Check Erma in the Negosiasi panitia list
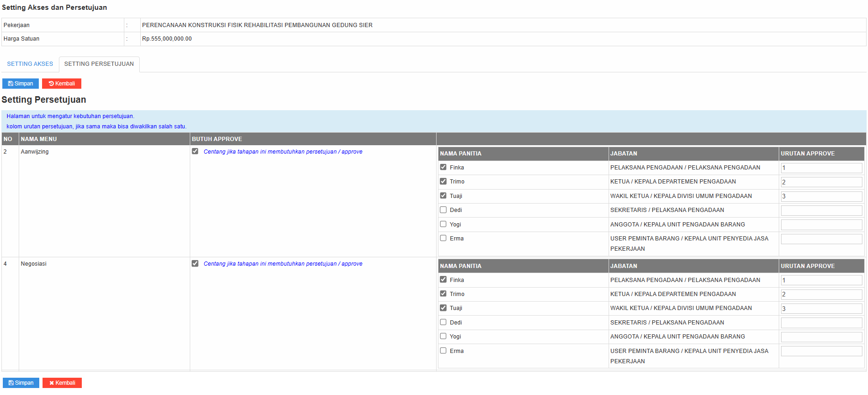 [443, 351]
